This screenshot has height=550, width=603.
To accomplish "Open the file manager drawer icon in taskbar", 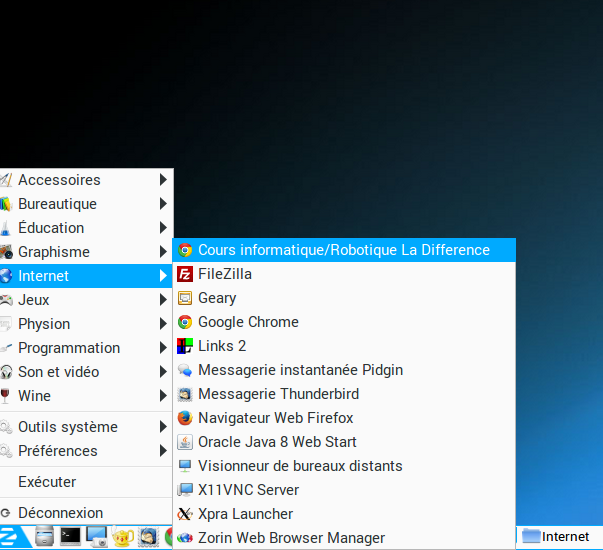I will [45, 536].
